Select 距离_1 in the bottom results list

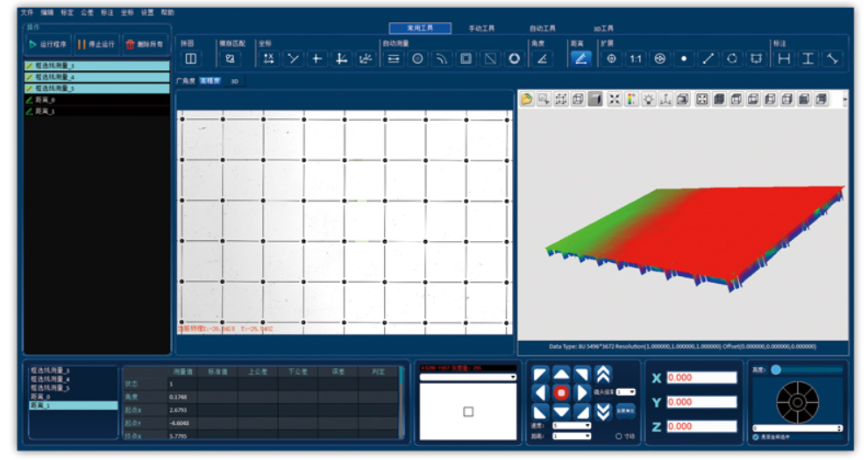[73, 406]
